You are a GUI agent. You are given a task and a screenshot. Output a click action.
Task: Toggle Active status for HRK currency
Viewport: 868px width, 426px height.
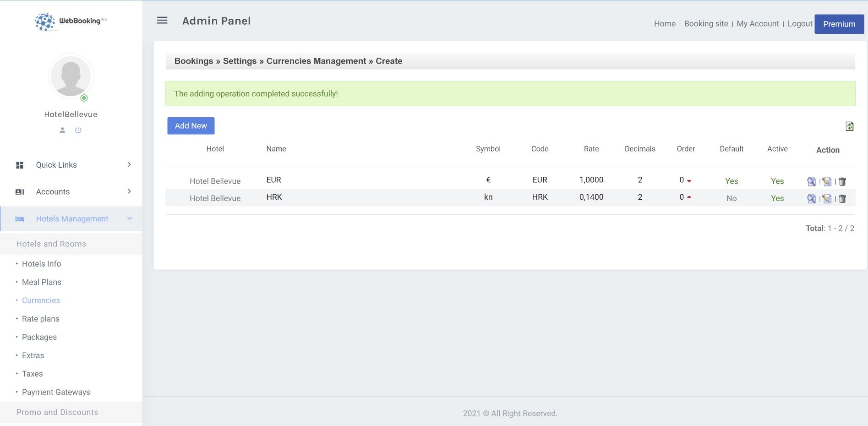[777, 198]
